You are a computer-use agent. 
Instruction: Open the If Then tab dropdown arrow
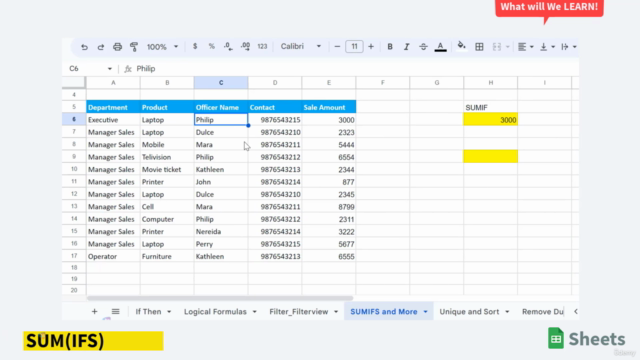coord(169,312)
